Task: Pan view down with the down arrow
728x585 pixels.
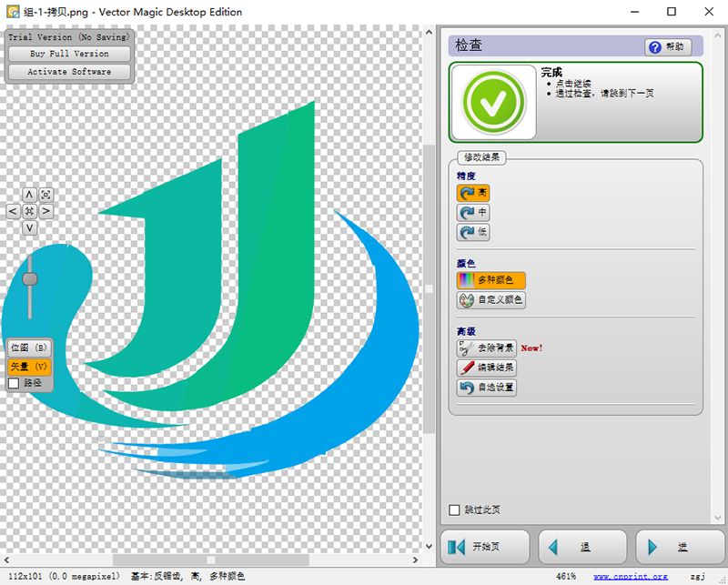Action: point(29,228)
